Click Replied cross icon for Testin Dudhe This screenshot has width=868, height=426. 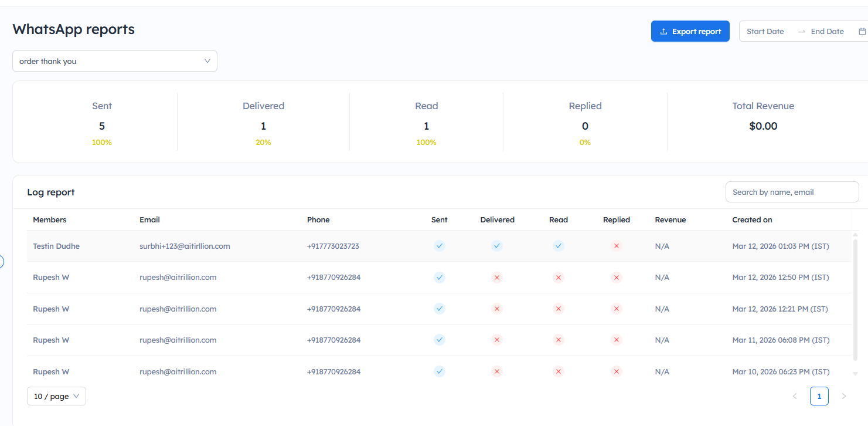point(616,246)
